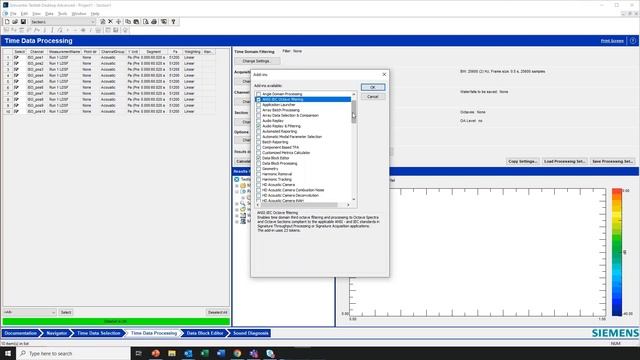Screen dimensions: 640x360
Task: Check the Application Launcher add-in
Action: click(258, 105)
